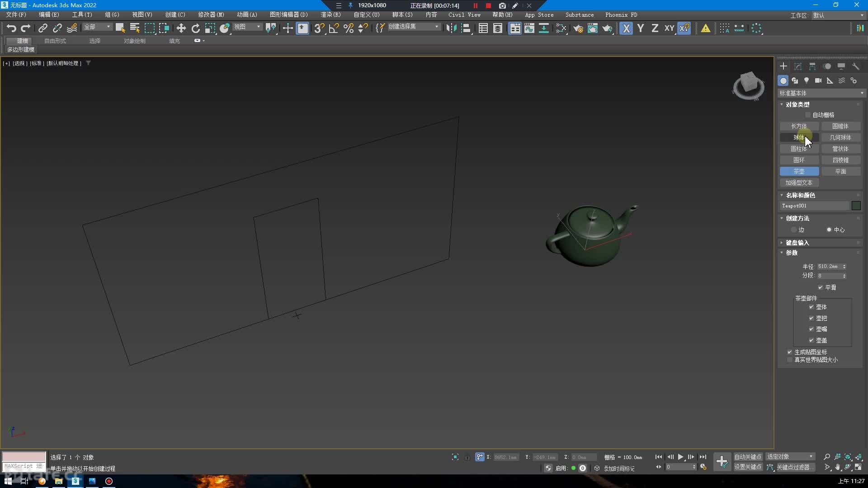The image size is (868, 488).
Task: Open the Utilities wrench panel tab
Action: (x=856, y=66)
